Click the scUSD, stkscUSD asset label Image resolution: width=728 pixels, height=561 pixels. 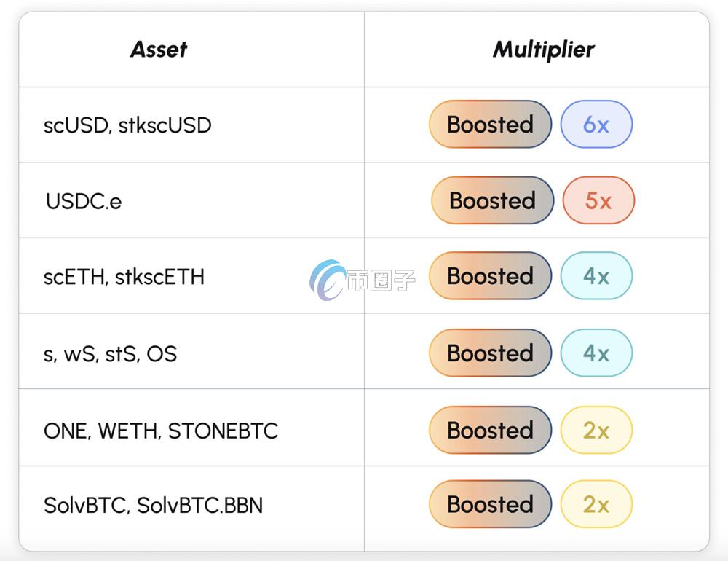click(127, 125)
